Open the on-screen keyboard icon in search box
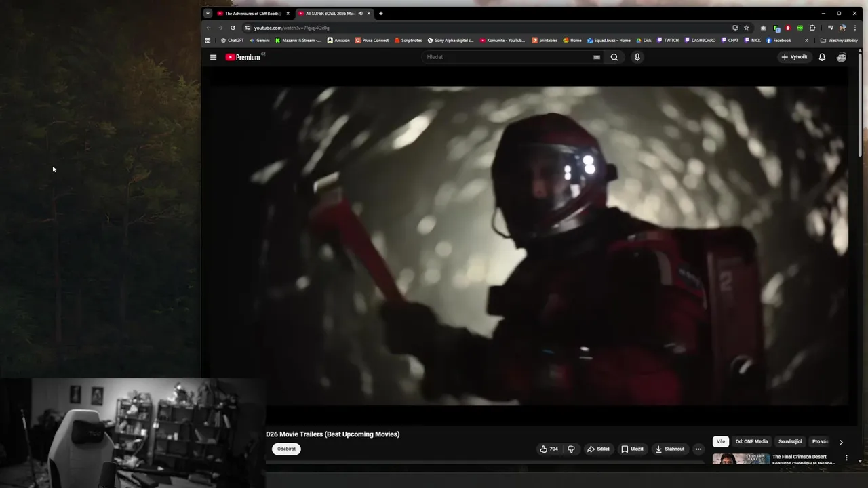868x488 pixels. click(597, 57)
